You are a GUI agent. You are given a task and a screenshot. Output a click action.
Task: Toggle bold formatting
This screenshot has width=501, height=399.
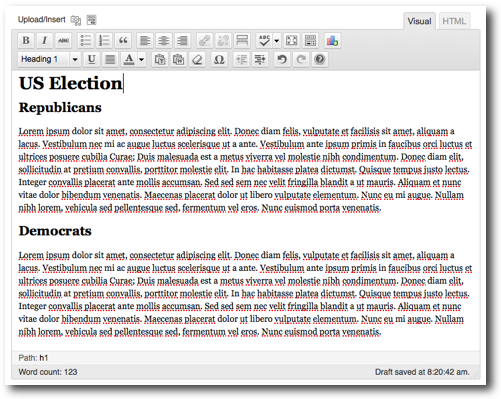click(x=26, y=41)
